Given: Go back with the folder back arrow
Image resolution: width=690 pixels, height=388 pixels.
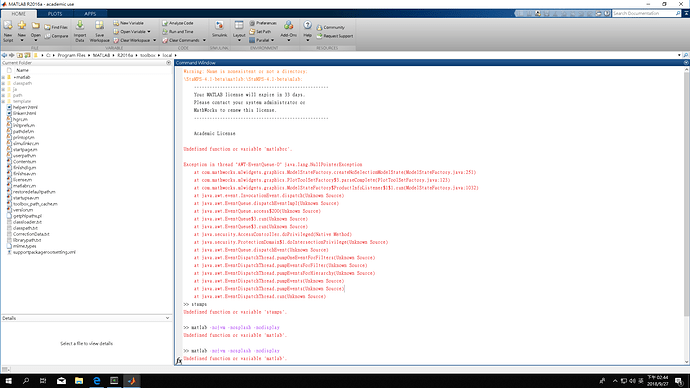Looking at the screenshot, I should (4, 55).
